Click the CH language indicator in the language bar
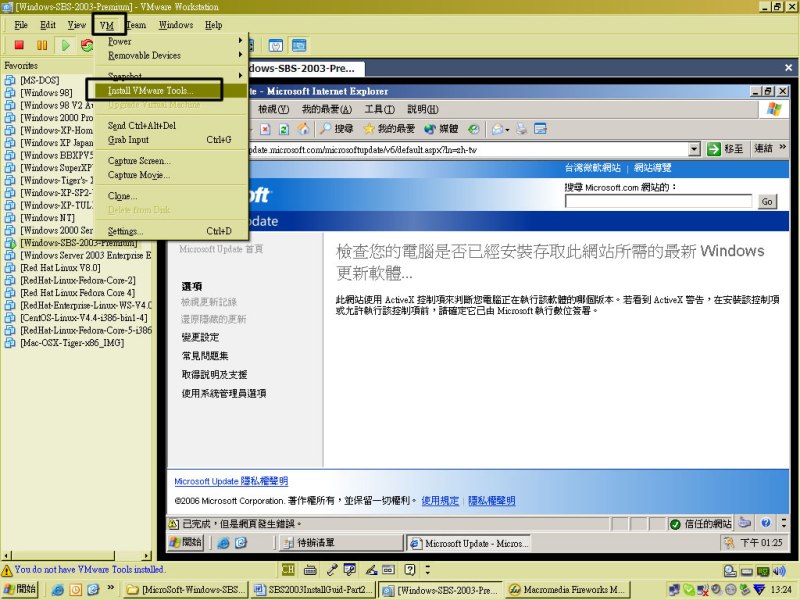This screenshot has height=600, width=800. (x=288, y=569)
